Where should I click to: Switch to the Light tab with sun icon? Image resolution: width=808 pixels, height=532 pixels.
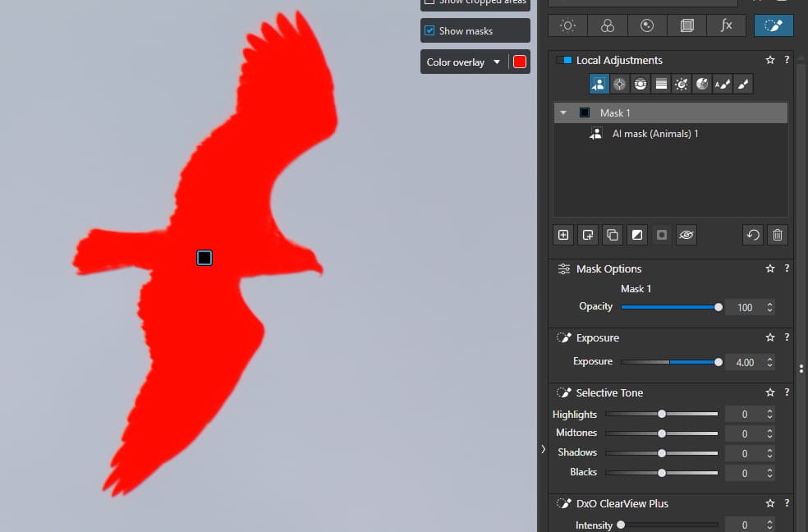567,25
